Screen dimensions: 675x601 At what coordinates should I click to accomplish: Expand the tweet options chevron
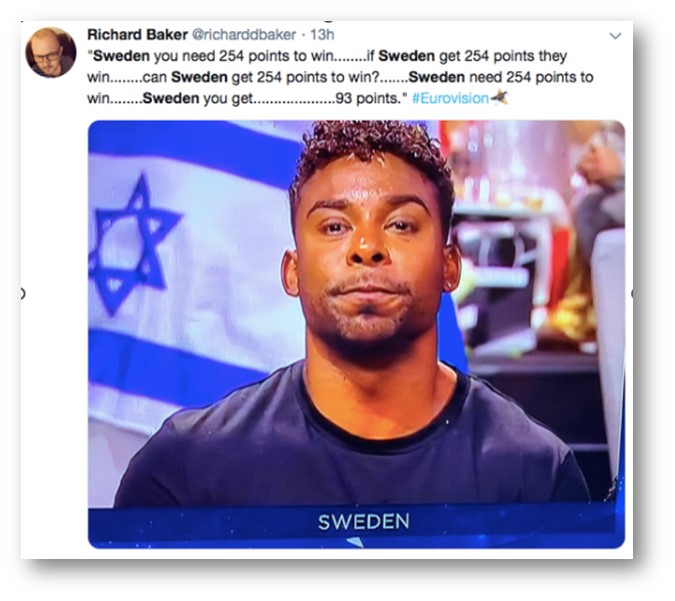(615, 36)
